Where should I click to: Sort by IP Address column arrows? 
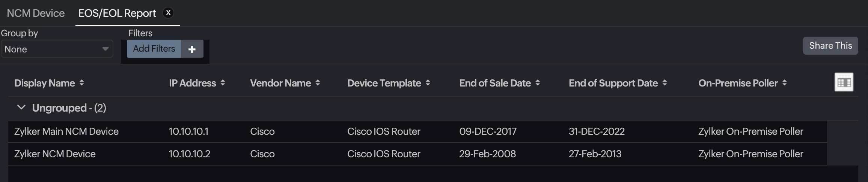coord(223,83)
